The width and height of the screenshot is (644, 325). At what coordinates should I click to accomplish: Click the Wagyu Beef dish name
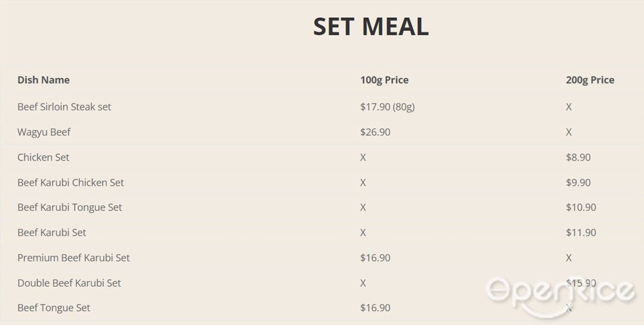point(44,132)
